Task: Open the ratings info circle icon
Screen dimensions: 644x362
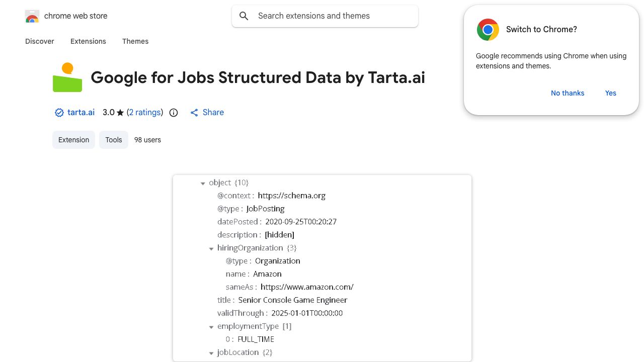Action: point(174,113)
